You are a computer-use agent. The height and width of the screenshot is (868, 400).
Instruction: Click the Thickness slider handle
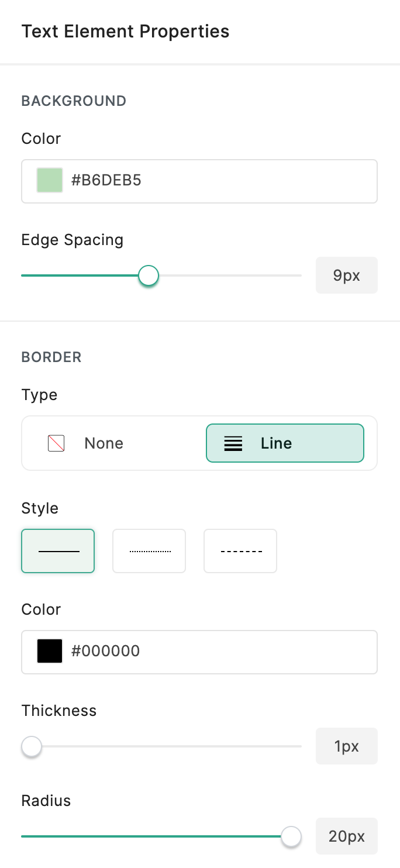32,746
